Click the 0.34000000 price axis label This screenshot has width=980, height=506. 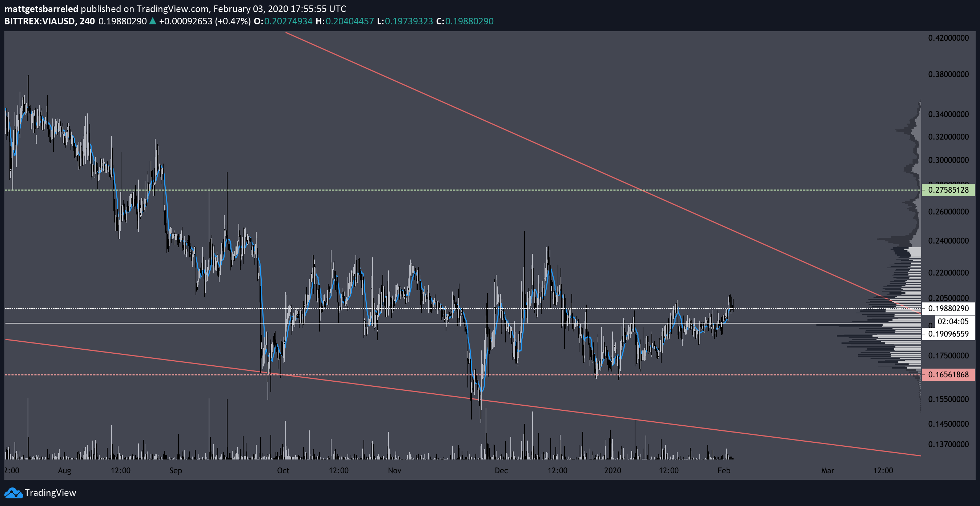(x=948, y=115)
